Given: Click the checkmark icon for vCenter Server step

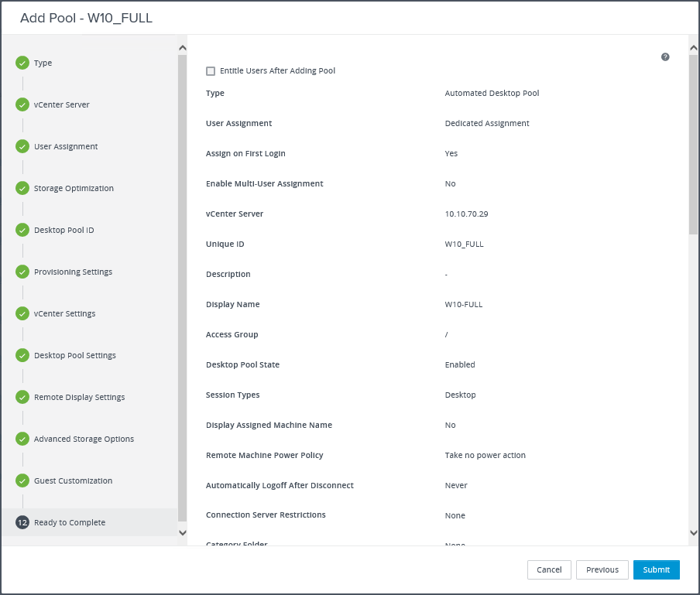Looking at the screenshot, I should [22, 104].
